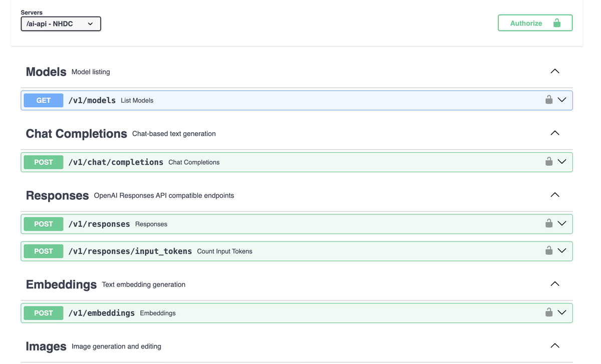Click the /v1/models endpoint path
Image resolution: width=601 pixels, height=364 pixels.
coord(92,100)
